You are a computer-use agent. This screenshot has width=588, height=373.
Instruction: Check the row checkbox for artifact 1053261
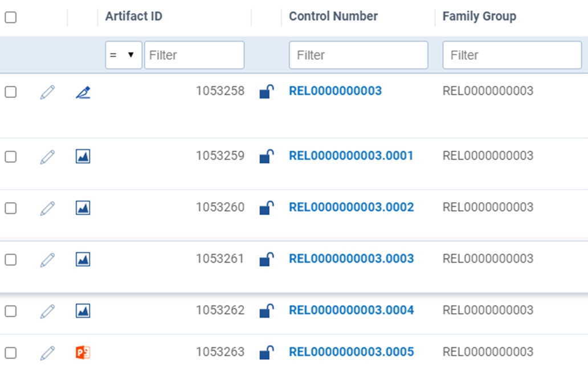click(x=10, y=260)
